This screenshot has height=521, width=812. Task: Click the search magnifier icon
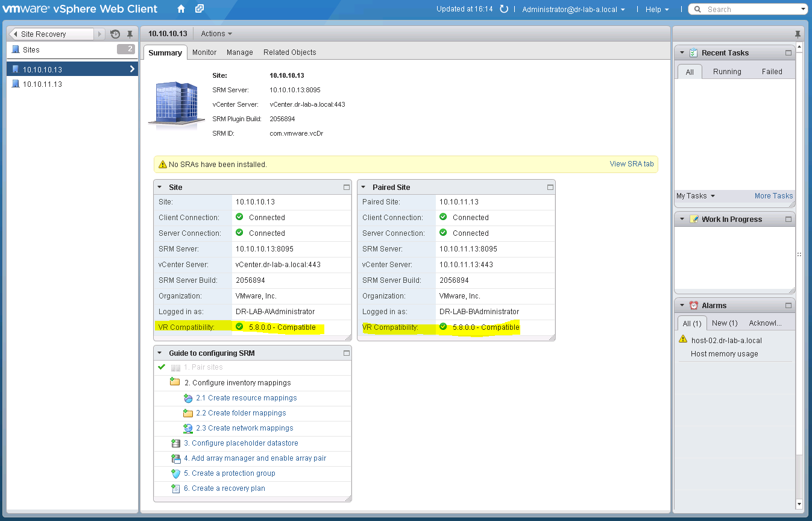[x=697, y=9]
